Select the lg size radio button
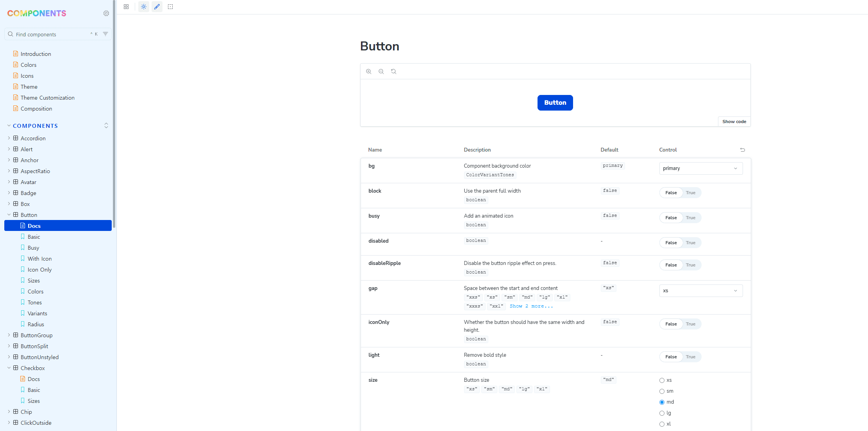Viewport: 868px width, 431px height. (662, 413)
